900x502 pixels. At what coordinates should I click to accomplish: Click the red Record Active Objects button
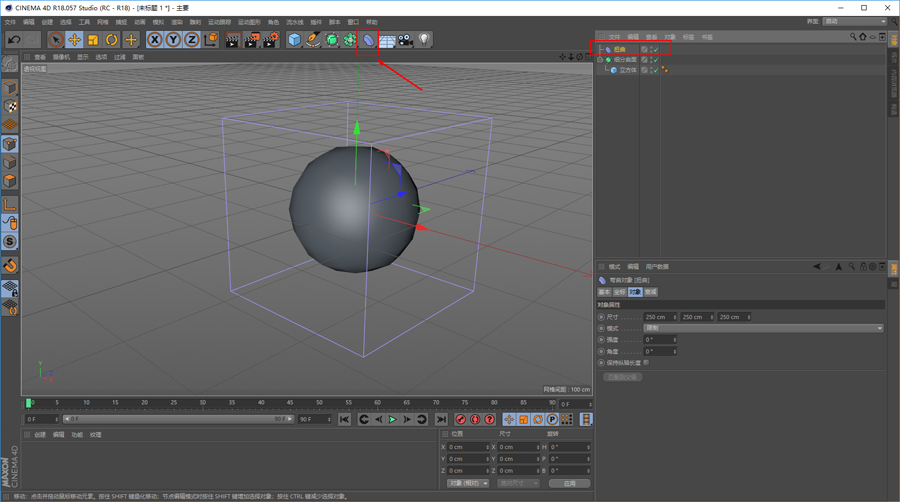(460, 419)
